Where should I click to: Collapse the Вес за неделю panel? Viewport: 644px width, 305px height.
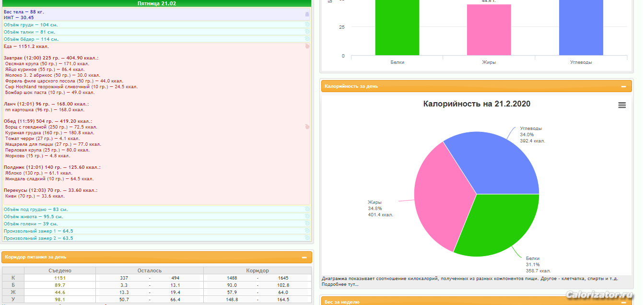623,302
